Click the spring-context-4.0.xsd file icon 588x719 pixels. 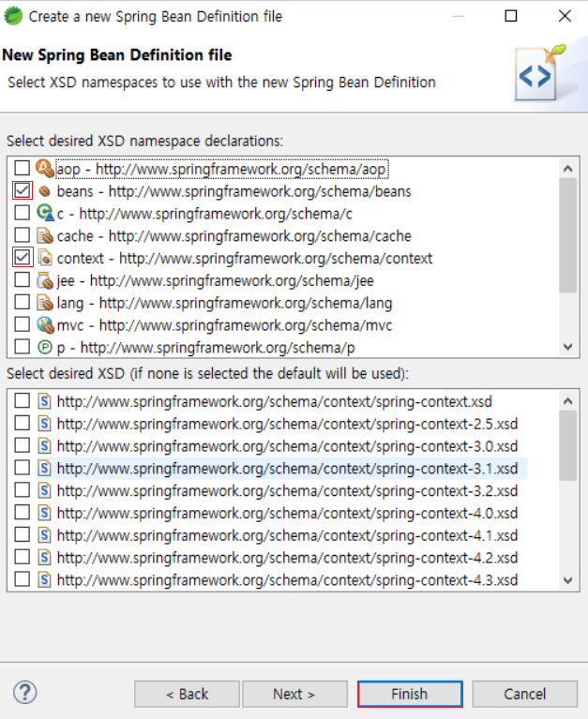pyautogui.click(x=44, y=513)
